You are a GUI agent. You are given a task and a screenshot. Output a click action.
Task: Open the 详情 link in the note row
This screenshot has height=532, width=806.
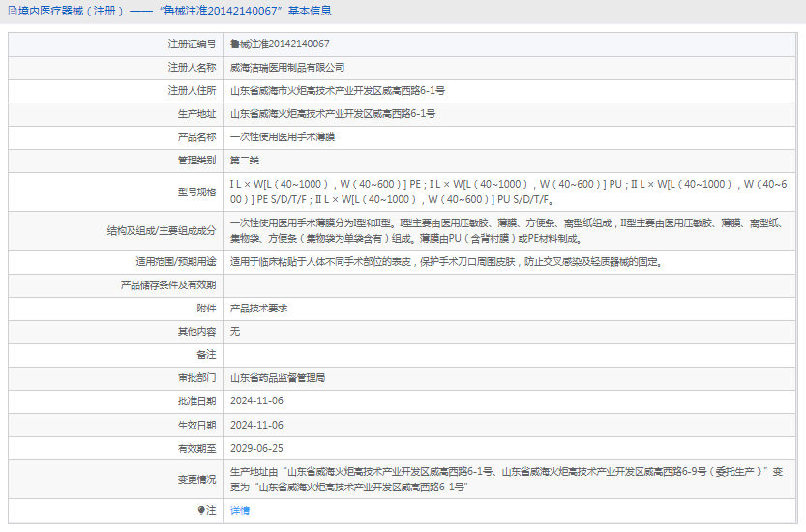[240, 511]
